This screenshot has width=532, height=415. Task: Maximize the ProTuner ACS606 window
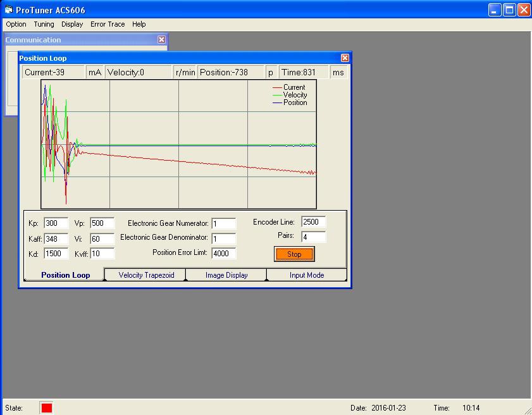click(x=509, y=10)
